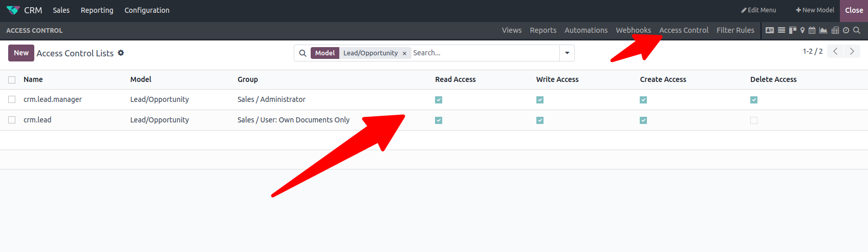Open the form view editor icon

(x=770, y=30)
